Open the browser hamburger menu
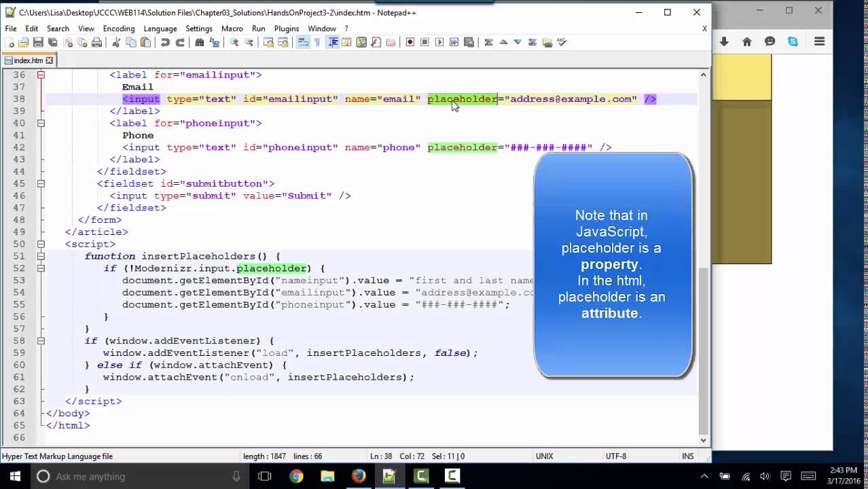This screenshot has height=489, width=868. (819, 41)
